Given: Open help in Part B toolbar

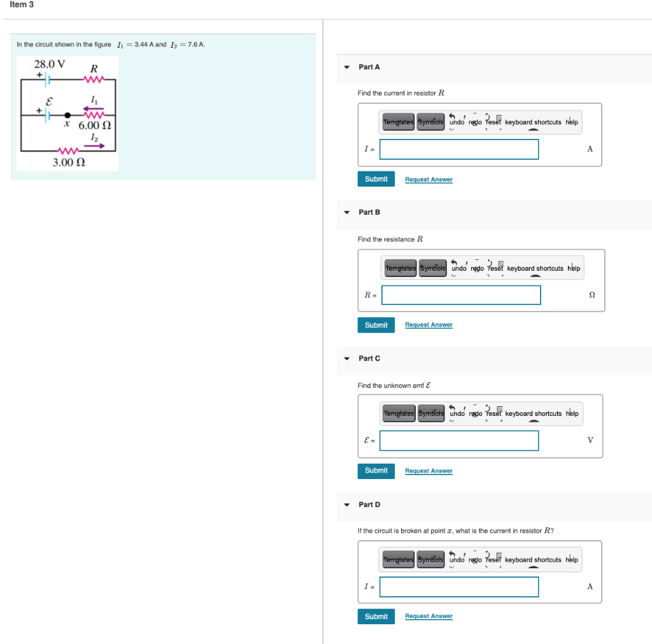Looking at the screenshot, I should pyautogui.click(x=574, y=268).
